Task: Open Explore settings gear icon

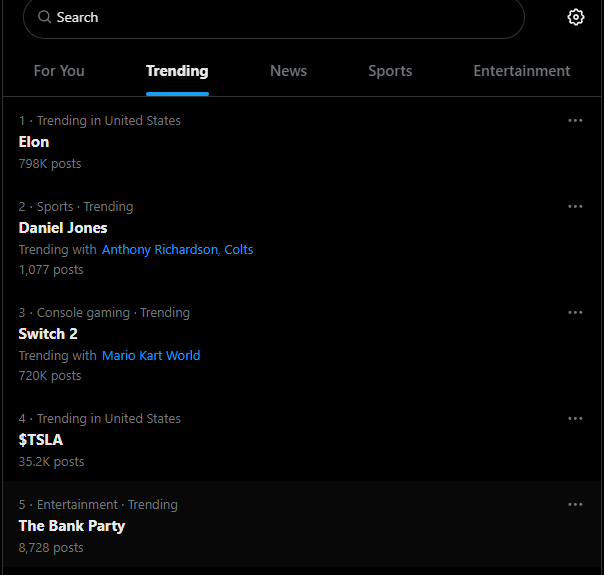Action: (x=575, y=17)
